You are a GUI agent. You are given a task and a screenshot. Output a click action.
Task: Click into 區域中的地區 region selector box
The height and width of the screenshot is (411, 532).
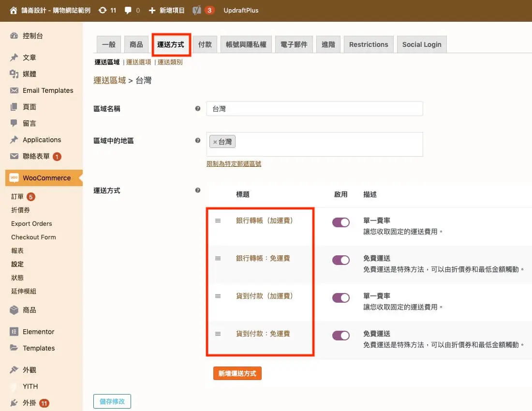point(314,144)
